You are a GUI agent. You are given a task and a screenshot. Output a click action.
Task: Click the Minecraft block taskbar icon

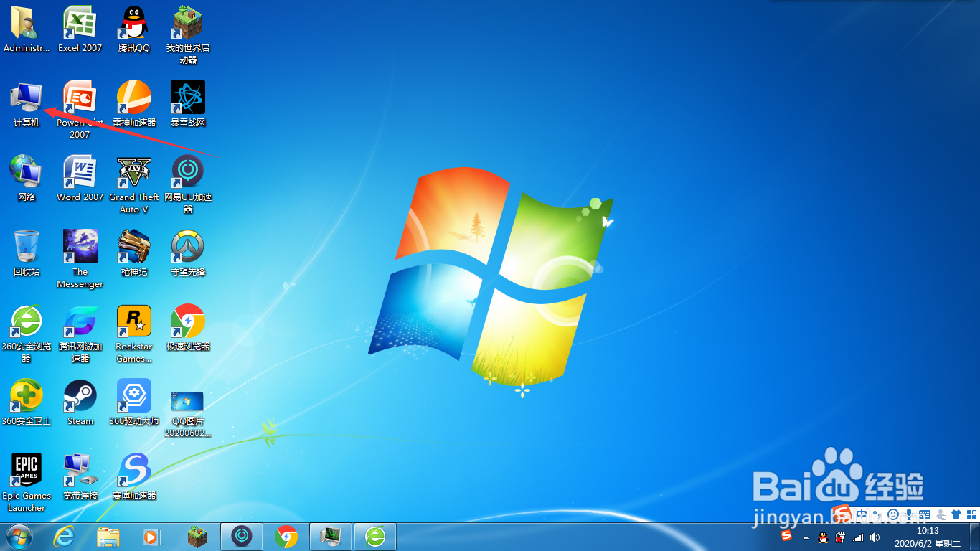click(197, 537)
